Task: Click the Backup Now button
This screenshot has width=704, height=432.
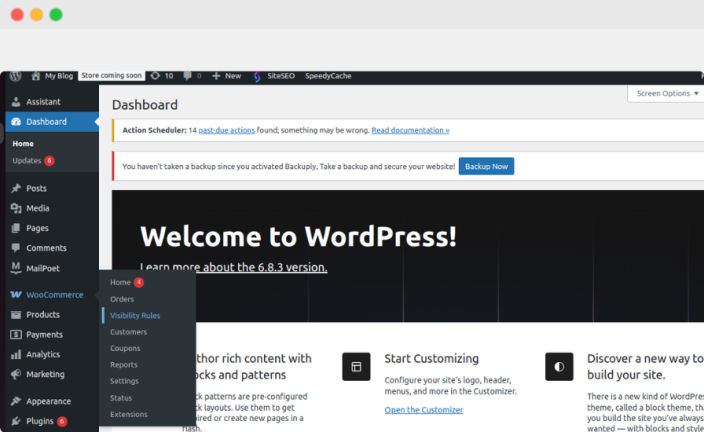Action: coord(486,166)
